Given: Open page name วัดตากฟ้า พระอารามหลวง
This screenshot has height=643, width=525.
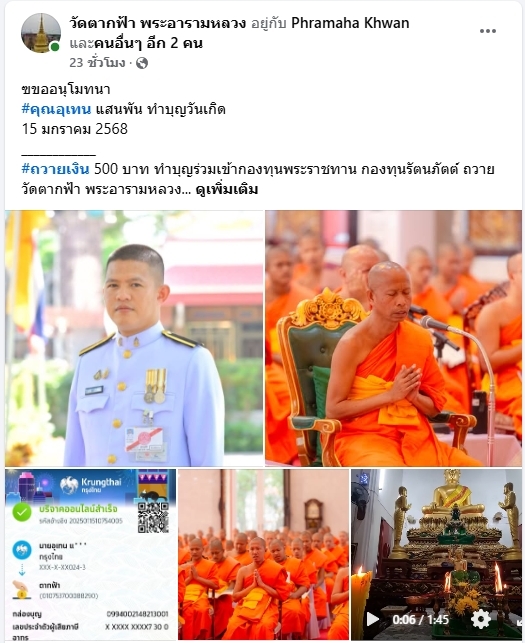Looking at the screenshot, I should pyautogui.click(x=158, y=23).
